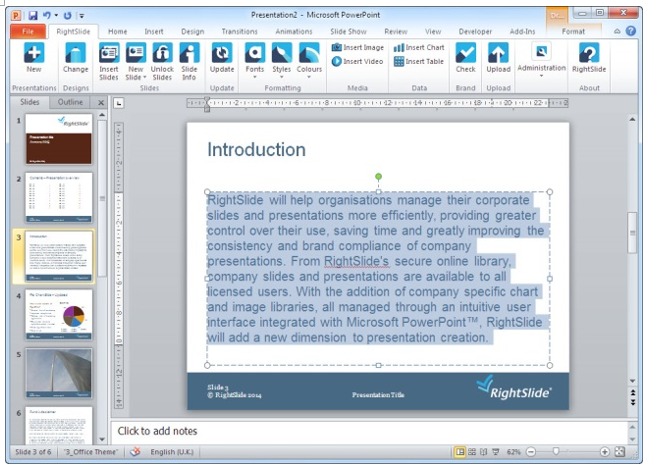Click the New presentation icon
This screenshot has width=649, height=474.
pyautogui.click(x=34, y=58)
